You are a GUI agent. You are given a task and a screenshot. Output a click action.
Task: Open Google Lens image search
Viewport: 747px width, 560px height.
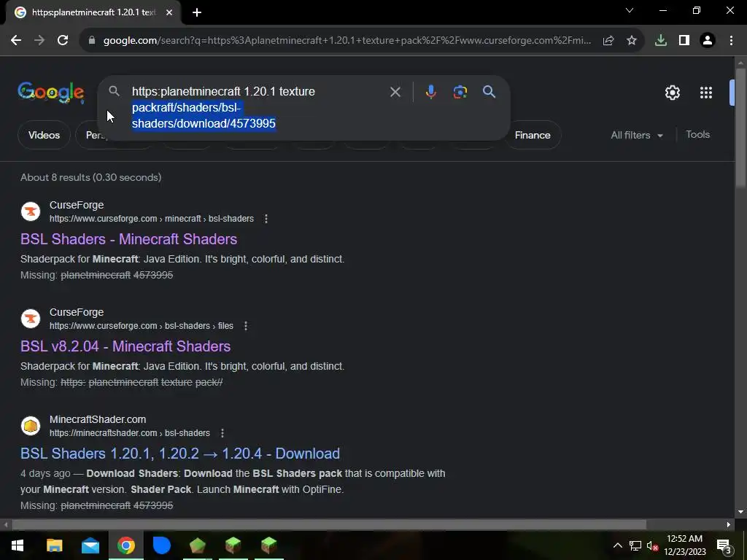pyautogui.click(x=460, y=92)
